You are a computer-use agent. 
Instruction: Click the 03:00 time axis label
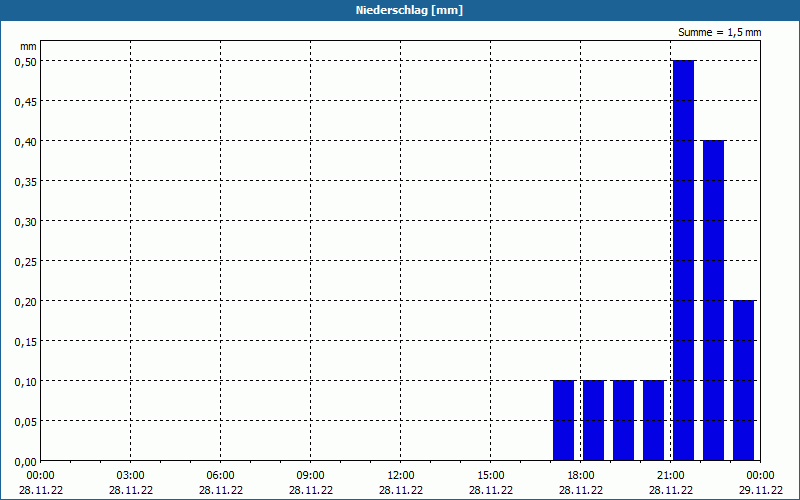pyautogui.click(x=131, y=476)
